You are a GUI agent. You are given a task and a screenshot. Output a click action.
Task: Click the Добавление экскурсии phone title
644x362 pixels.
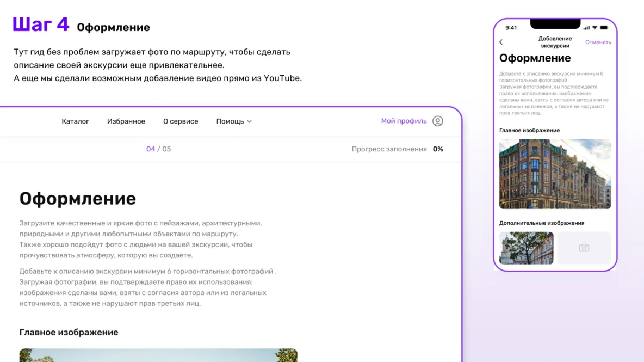tap(555, 42)
